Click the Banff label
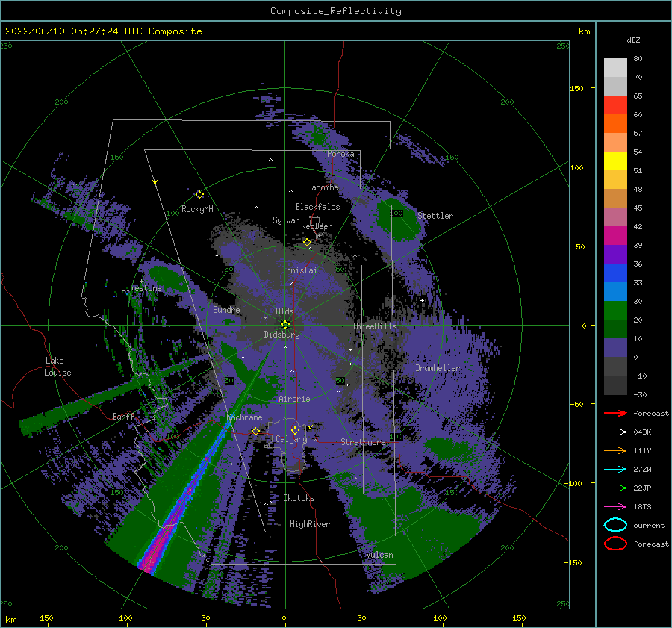Screen dimensions: 672x628 [123, 416]
